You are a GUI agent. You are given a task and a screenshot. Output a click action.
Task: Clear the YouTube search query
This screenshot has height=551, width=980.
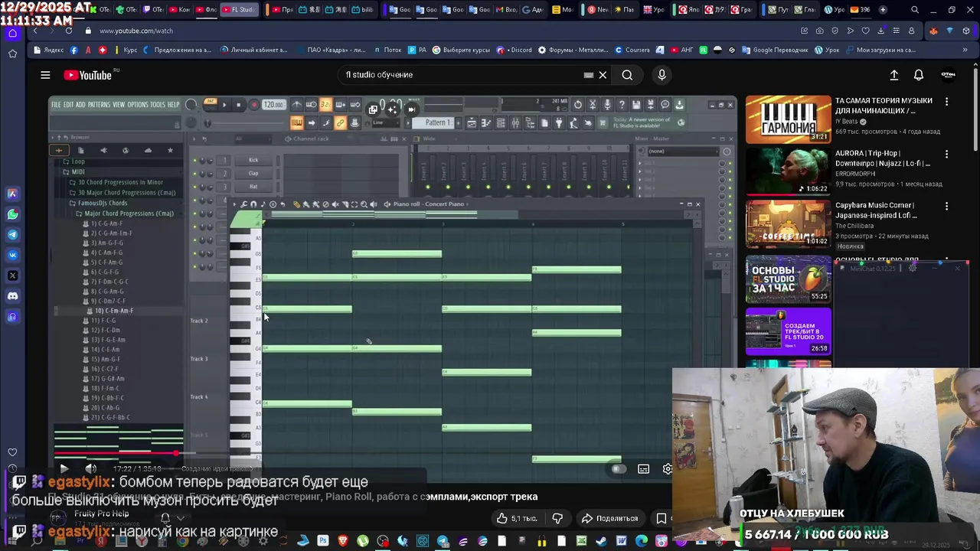[603, 75]
